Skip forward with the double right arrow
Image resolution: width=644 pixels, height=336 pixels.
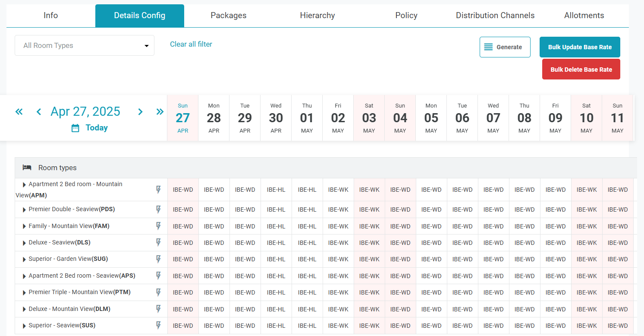tap(160, 112)
